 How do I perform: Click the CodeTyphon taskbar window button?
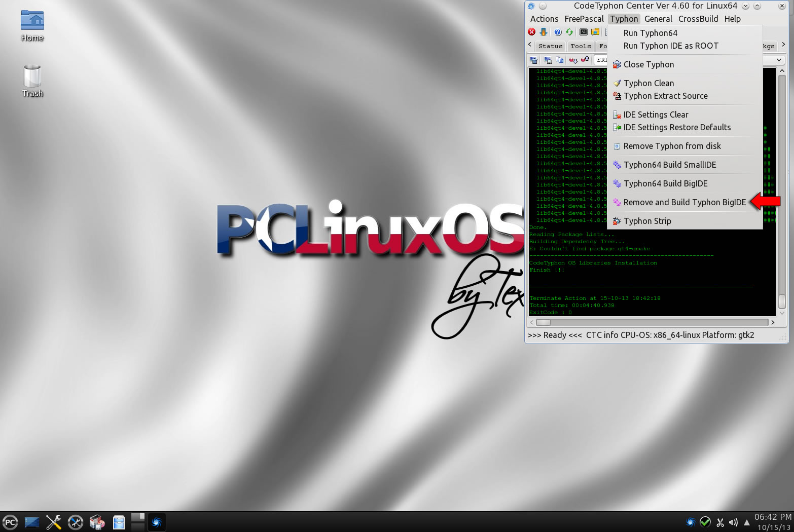[157, 522]
